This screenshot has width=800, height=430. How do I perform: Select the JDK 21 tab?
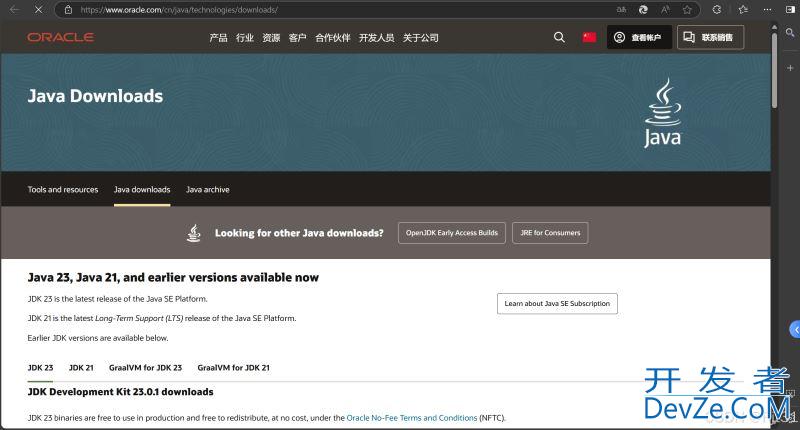click(81, 368)
